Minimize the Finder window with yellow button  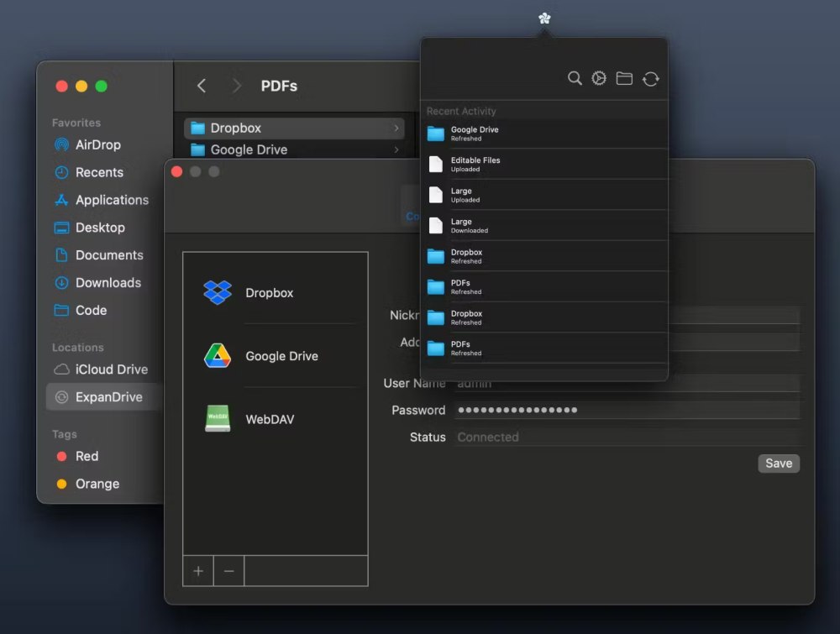tap(81, 86)
